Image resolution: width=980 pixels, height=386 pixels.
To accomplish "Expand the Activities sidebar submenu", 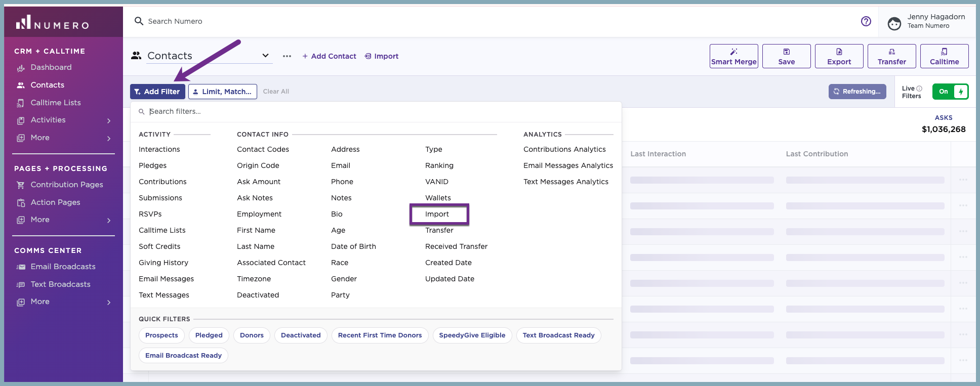I will [x=109, y=120].
